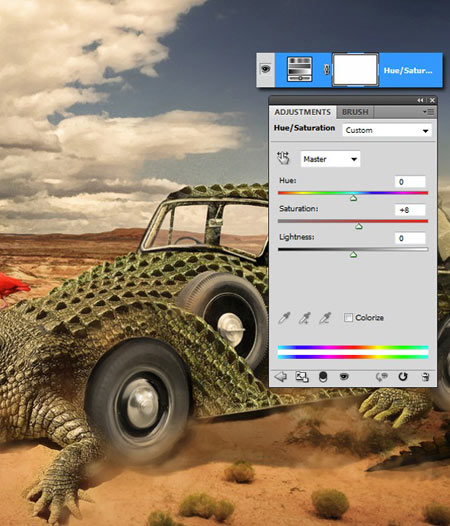Enable the Colorize checkbox

coord(348,317)
